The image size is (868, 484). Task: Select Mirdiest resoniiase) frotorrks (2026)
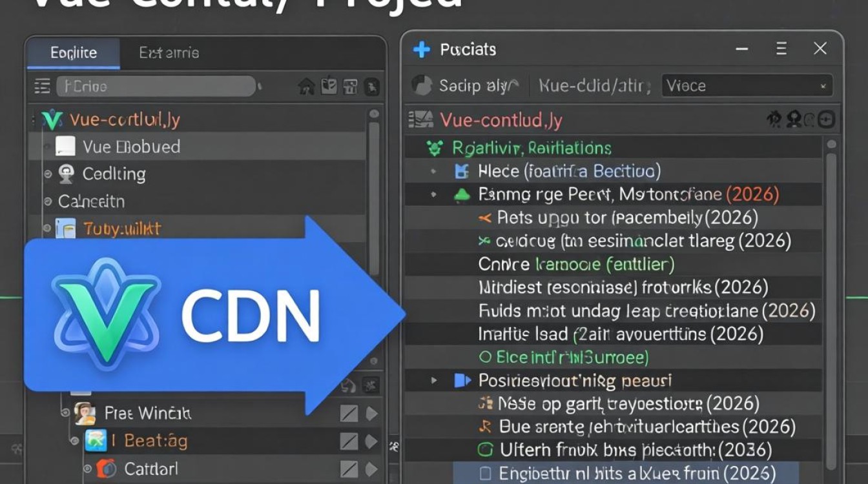tap(623, 288)
